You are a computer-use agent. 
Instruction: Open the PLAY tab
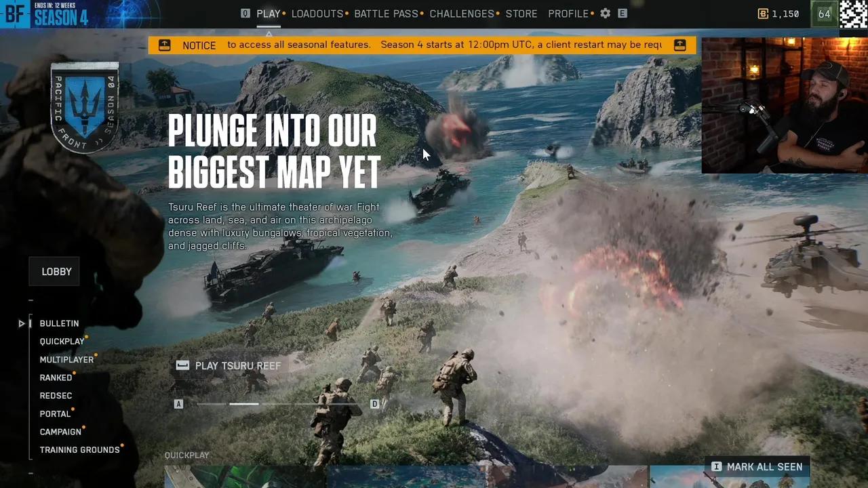click(x=269, y=14)
